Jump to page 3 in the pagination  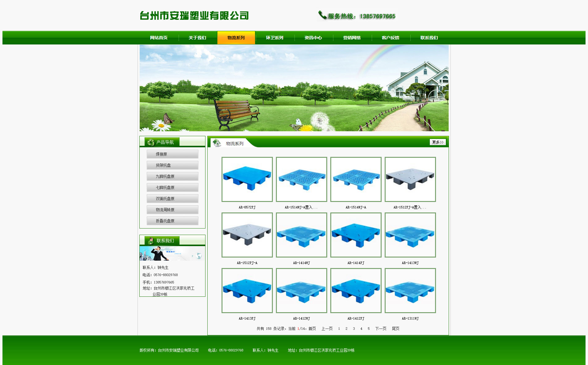[x=354, y=329]
